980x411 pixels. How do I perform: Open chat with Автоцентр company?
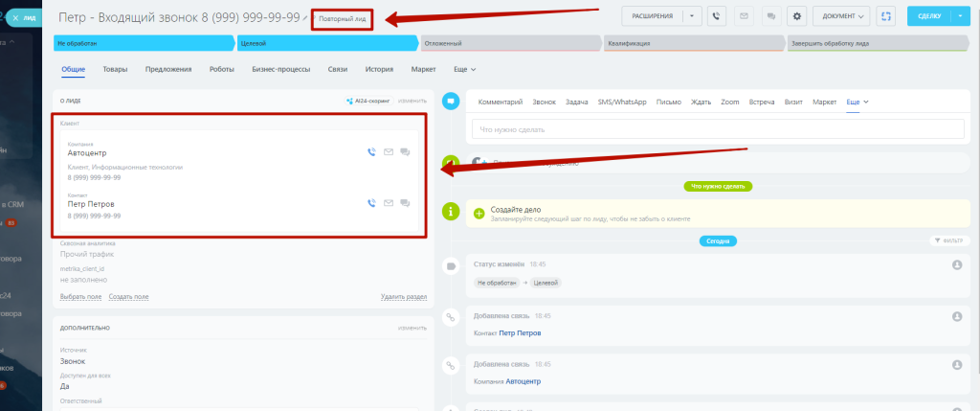[405, 151]
